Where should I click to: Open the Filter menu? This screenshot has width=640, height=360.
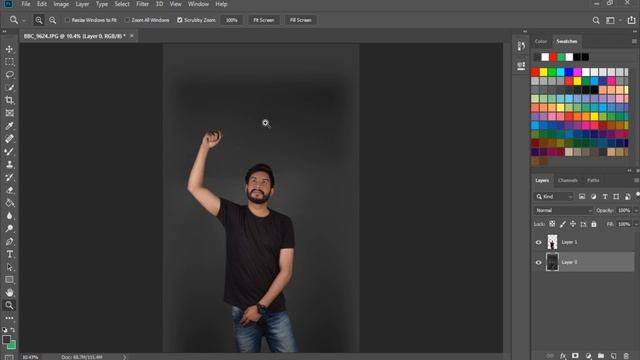142,4
